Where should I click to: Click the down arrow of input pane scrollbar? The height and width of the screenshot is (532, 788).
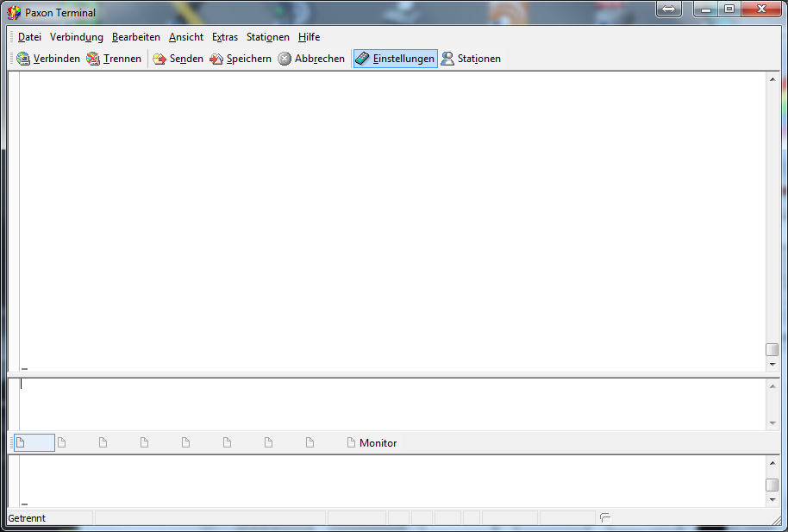coord(772,423)
